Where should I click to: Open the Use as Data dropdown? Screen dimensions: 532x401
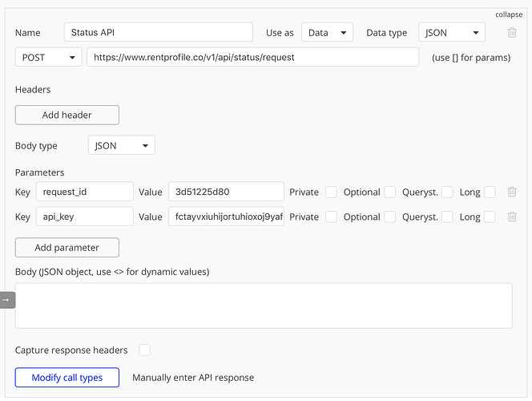tap(327, 32)
